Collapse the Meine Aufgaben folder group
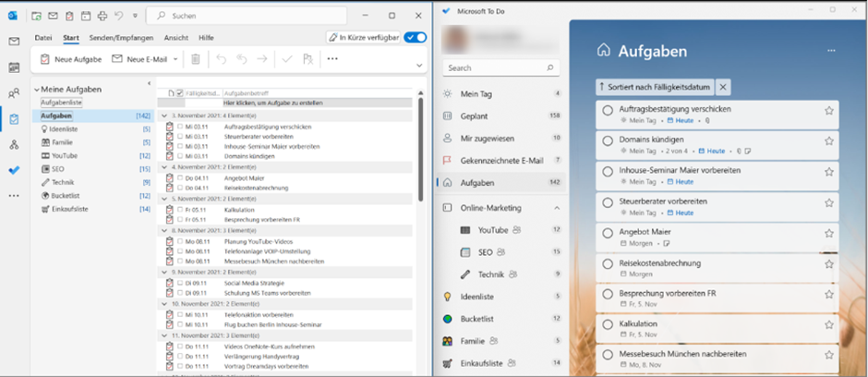This screenshot has height=377, width=868. [x=37, y=89]
